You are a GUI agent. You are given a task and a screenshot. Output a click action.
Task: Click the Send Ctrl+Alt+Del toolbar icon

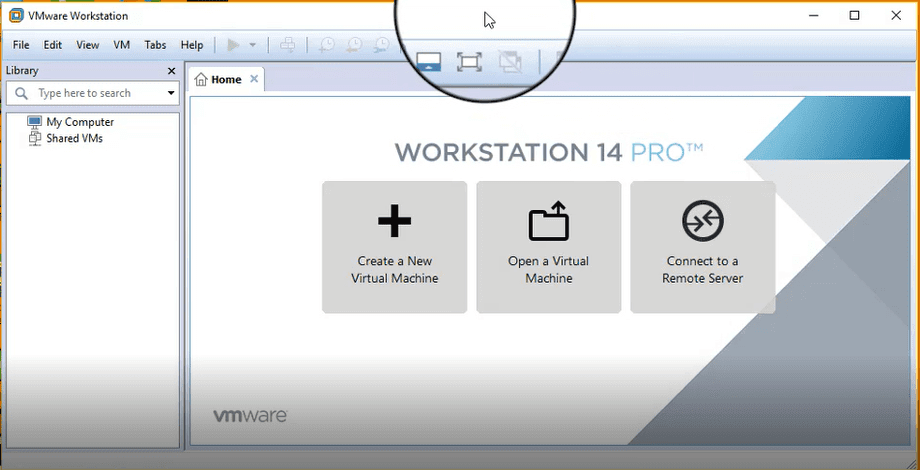(x=287, y=45)
